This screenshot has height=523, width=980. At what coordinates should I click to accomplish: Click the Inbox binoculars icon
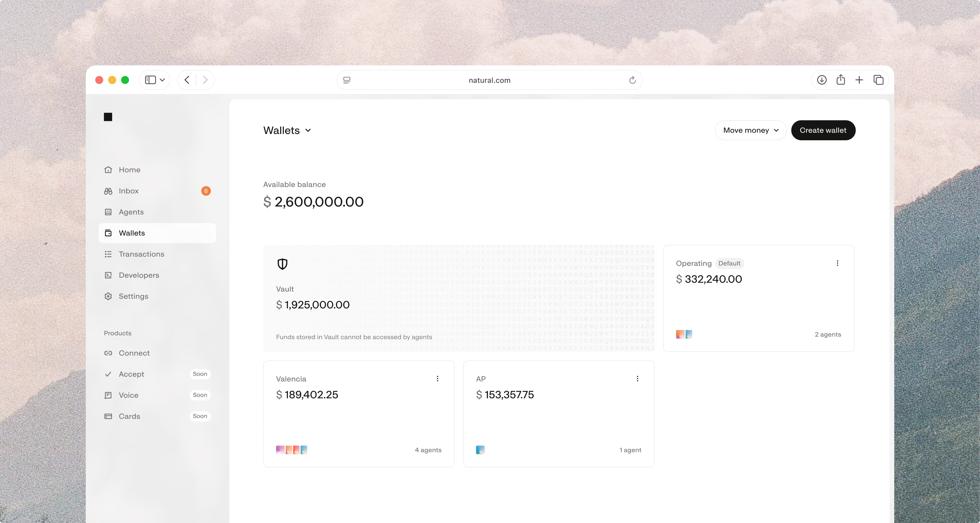click(x=108, y=191)
